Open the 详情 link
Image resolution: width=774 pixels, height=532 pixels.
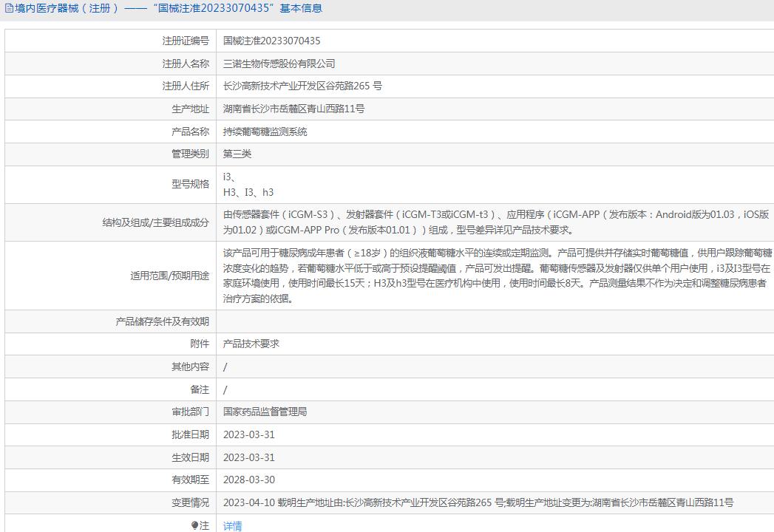coord(233,526)
